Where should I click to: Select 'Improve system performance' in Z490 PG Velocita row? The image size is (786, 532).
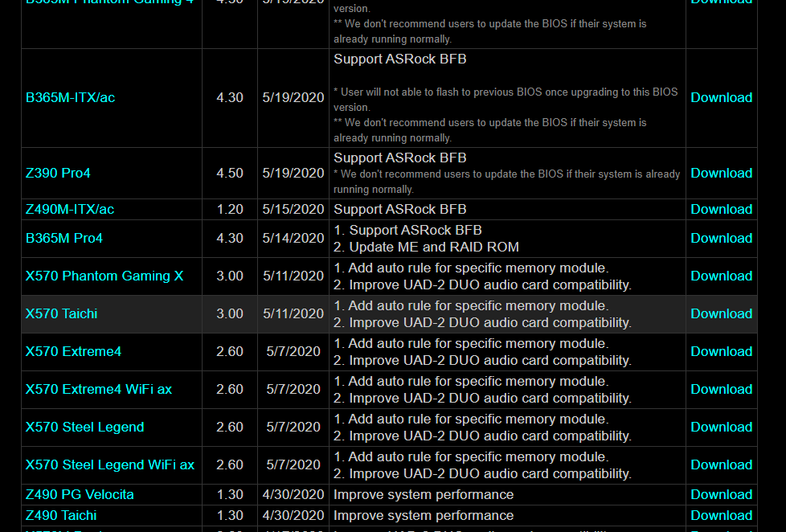point(424,494)
